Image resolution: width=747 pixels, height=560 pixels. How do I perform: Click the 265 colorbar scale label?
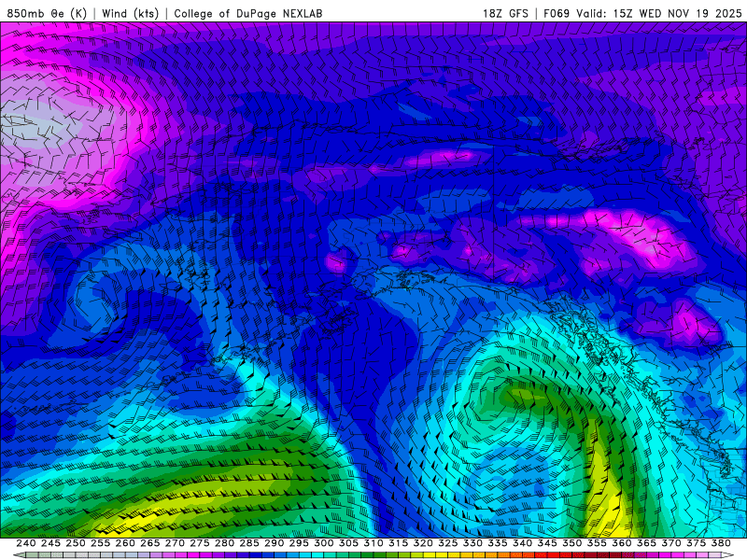point(149,543)
